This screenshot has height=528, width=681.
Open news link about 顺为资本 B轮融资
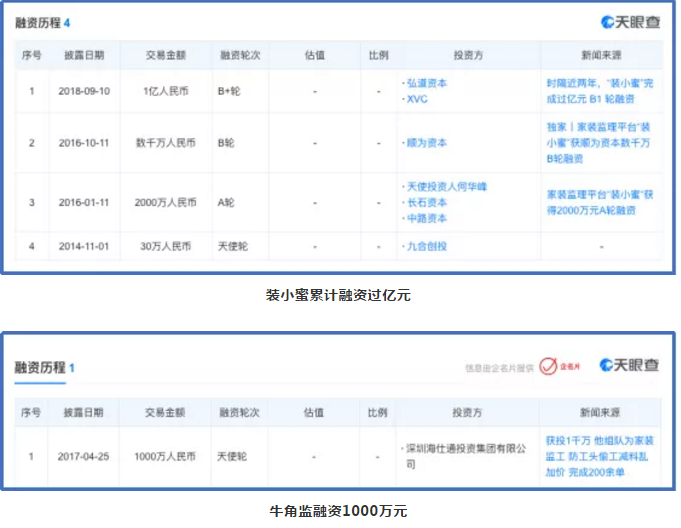coord(598,143)
